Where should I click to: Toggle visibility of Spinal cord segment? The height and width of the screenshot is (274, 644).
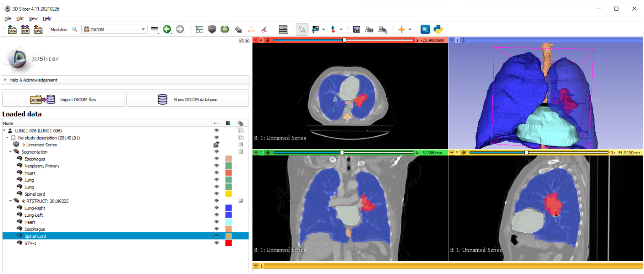(216, 194)
